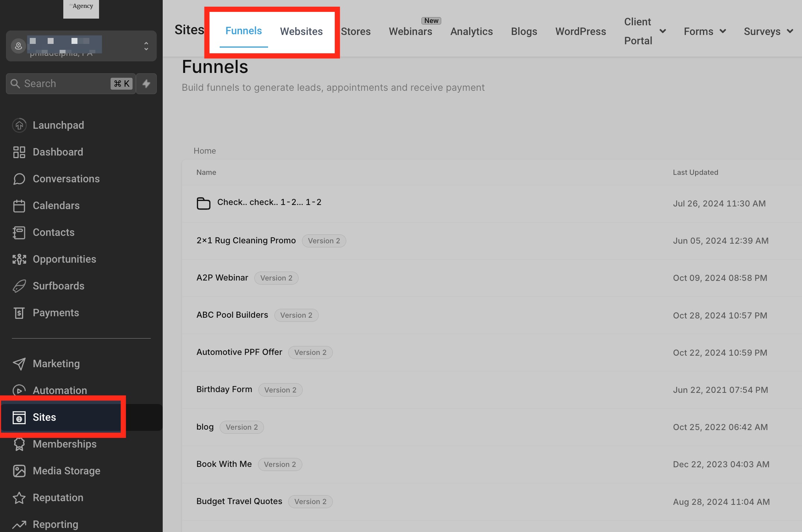Open the Check.. check.. 1-2 folder
Viewport: 802px width, 532px height.
269,202
